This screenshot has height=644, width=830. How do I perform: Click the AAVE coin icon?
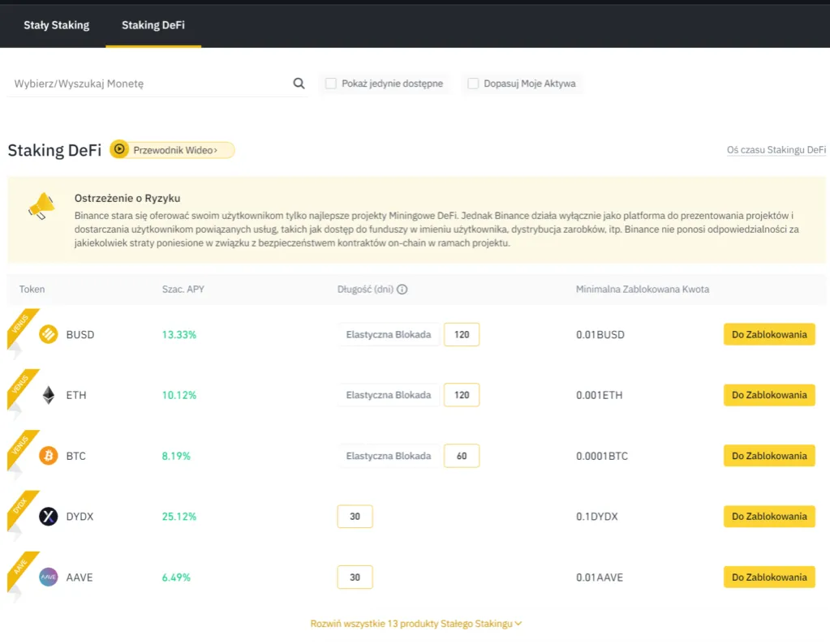coord(48,577)
